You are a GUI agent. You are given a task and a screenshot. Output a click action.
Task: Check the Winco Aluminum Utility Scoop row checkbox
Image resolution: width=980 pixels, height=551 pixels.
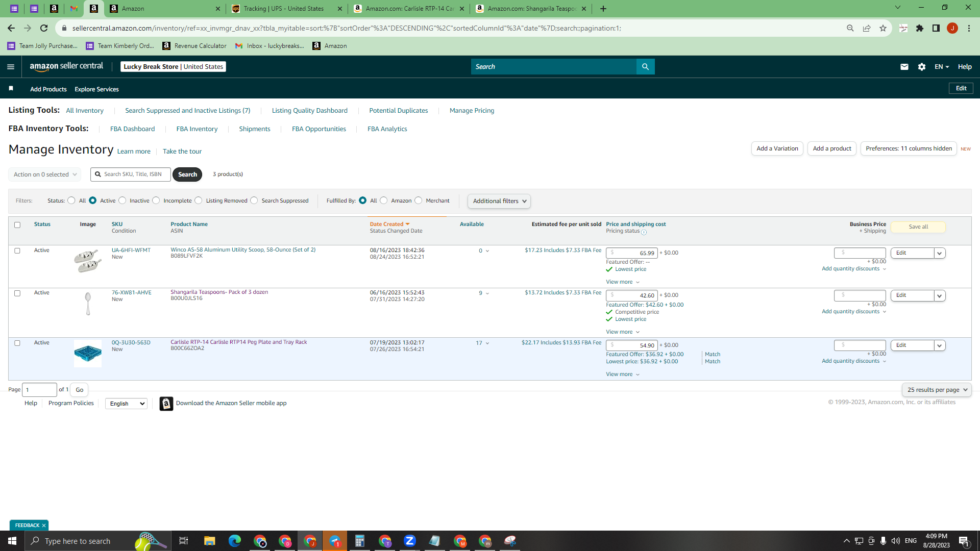[x=17, y=251]
